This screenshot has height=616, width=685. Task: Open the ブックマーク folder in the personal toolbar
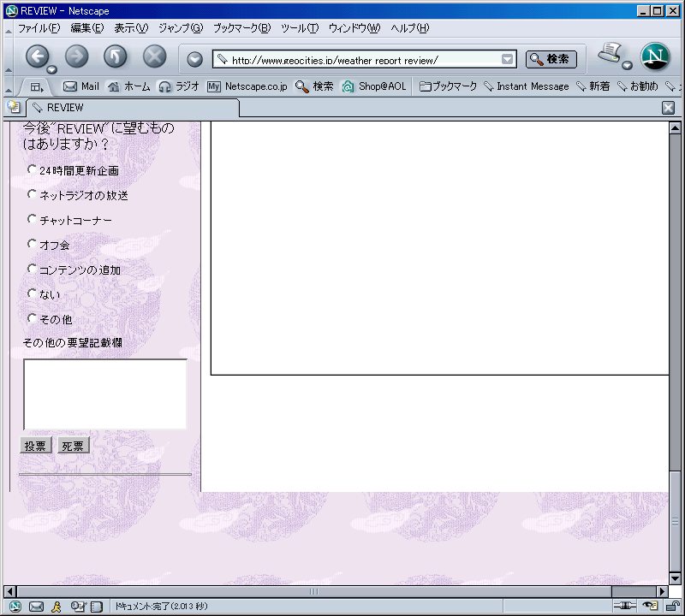point(448,86)
